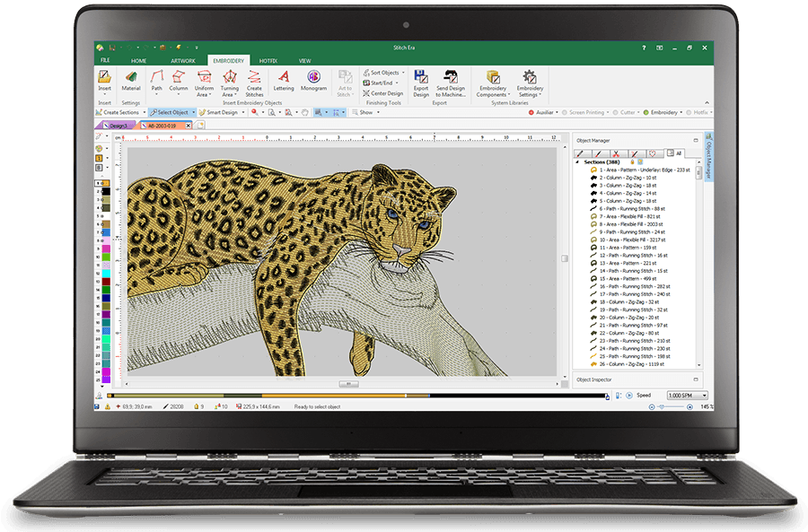Toggle the Auxiliar mode indicator
808x532 pixels.
[544, 113]
